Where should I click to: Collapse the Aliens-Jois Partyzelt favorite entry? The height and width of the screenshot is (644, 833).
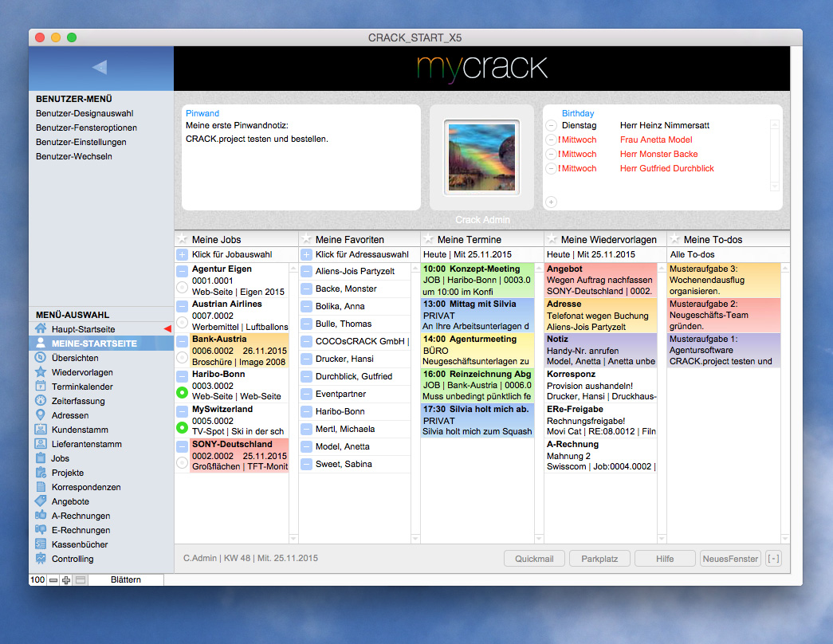click(x=305, y=269)
